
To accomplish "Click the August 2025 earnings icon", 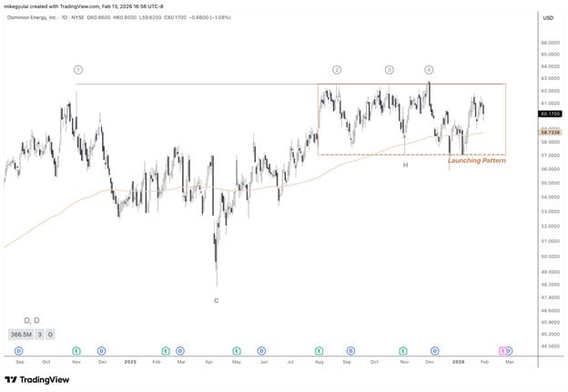I will [319, 351].
